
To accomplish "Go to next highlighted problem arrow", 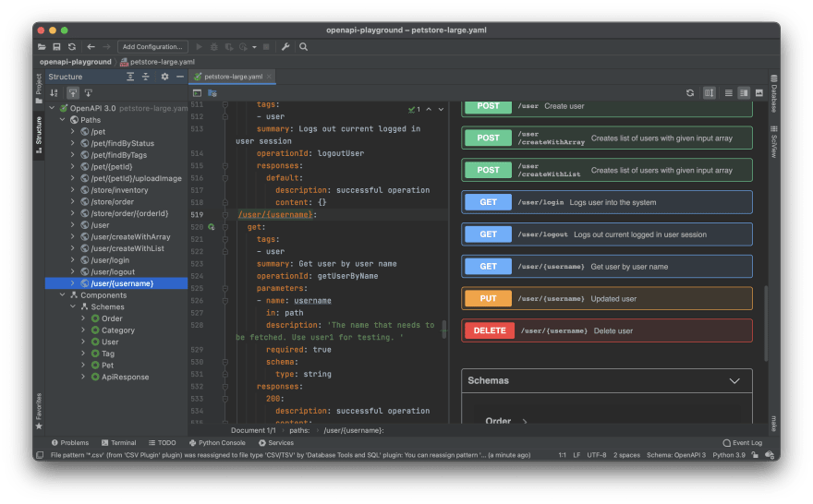I will (x=442, y=109).
